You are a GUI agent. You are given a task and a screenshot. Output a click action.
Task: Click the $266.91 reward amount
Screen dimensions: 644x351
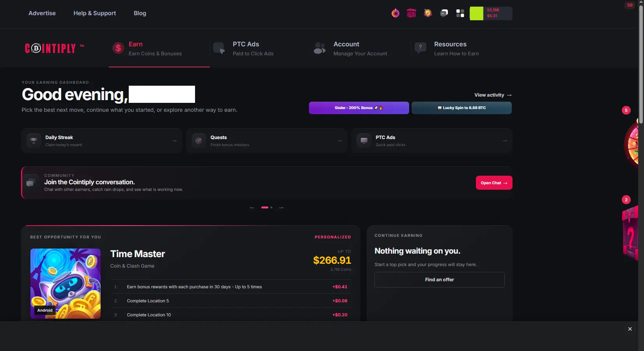click(332, 260)
